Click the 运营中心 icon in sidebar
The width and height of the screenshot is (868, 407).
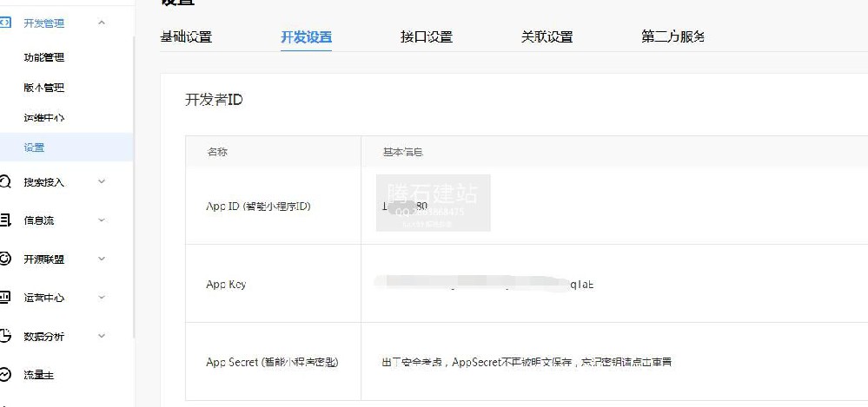click(x=5, y=298)
